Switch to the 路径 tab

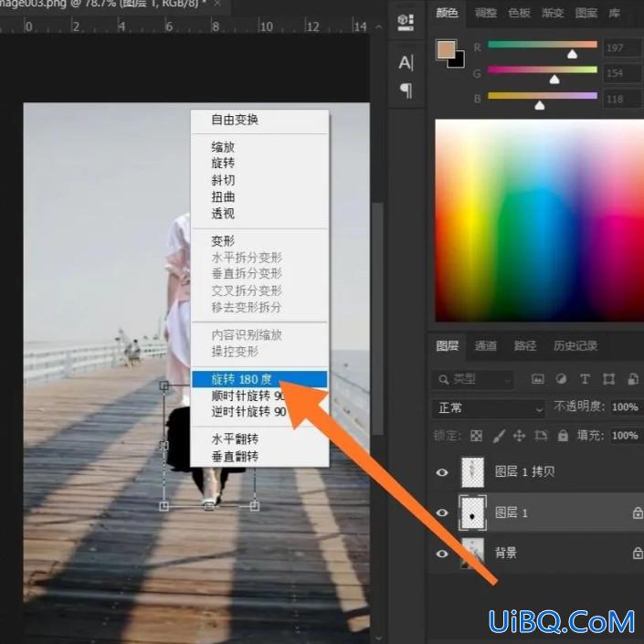(525, 346)
